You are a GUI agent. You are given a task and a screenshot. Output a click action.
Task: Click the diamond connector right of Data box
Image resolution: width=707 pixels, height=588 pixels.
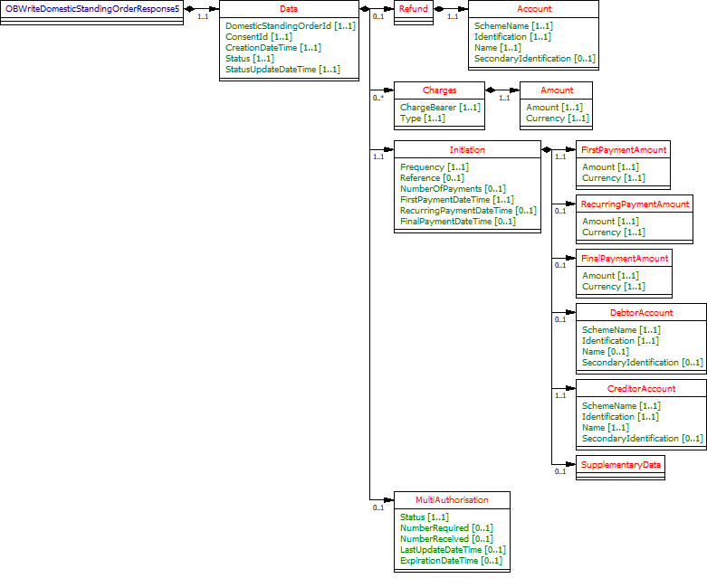pos(365,9)
